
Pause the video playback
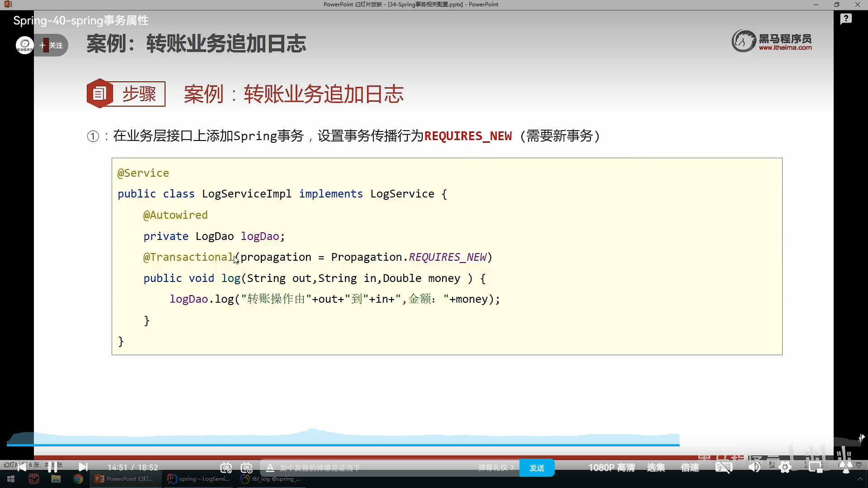[x=52, y=467]
